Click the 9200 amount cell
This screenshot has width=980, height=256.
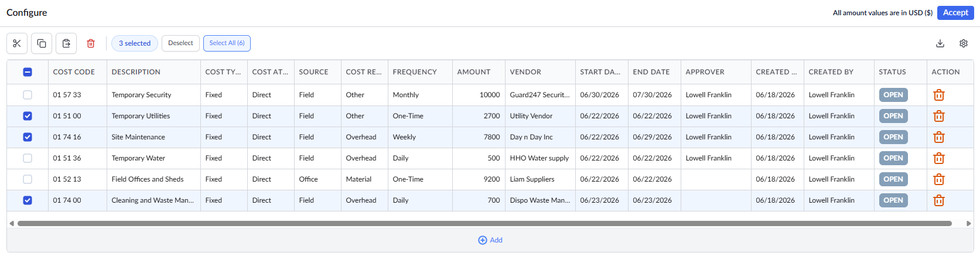(x=479, y=179)
